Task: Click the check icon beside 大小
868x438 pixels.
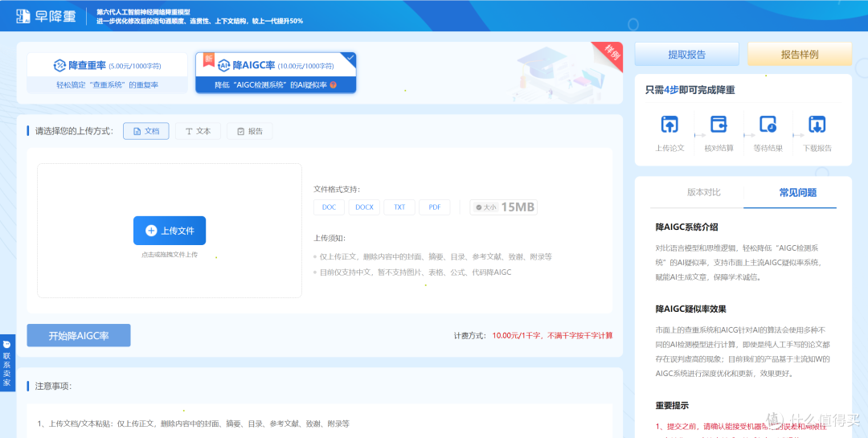Action: (479, 207)
